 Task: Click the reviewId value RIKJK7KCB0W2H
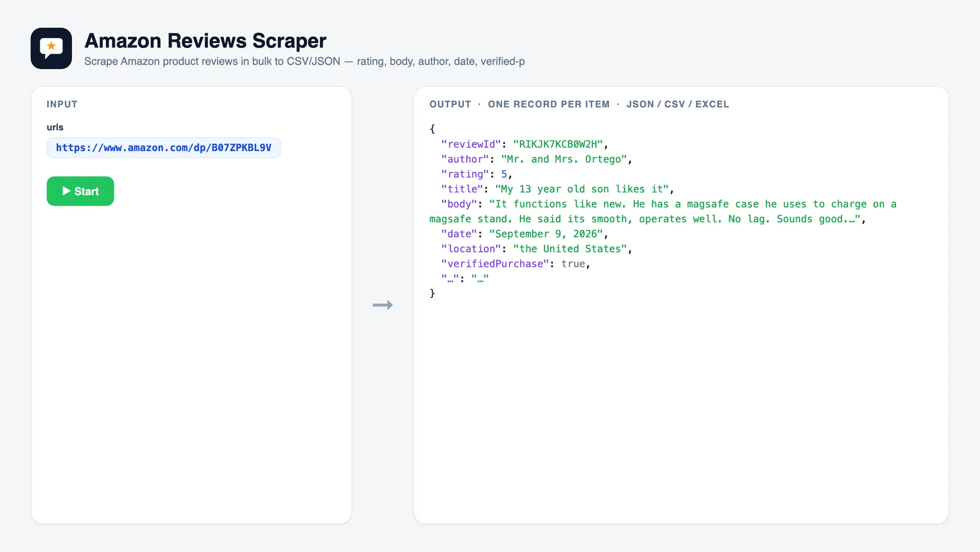[558, 144]
